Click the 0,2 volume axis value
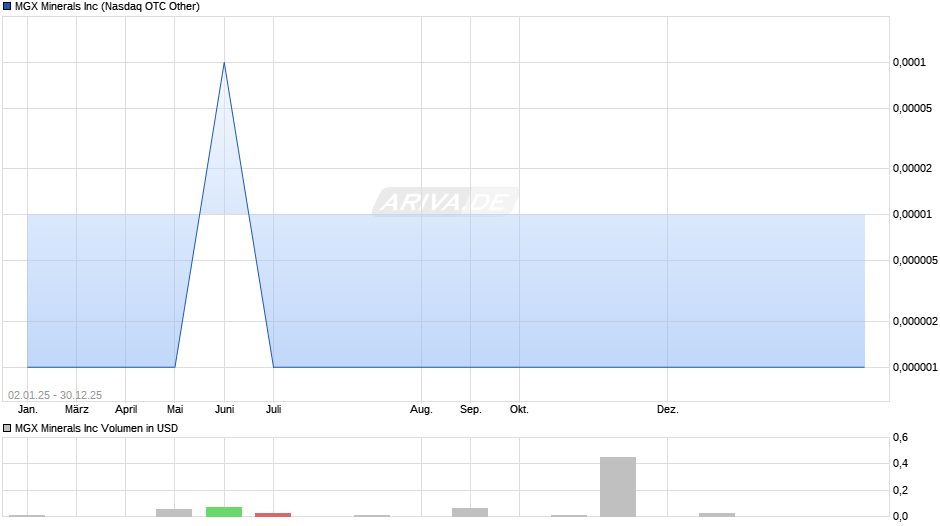The height and width of the screenshot is (526, 940). click(900, 491)
